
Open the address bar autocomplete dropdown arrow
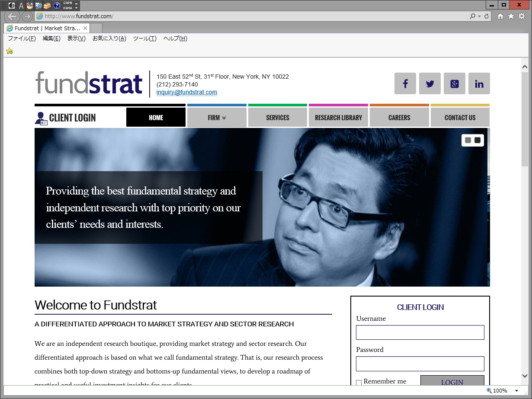tap(479, 16)
